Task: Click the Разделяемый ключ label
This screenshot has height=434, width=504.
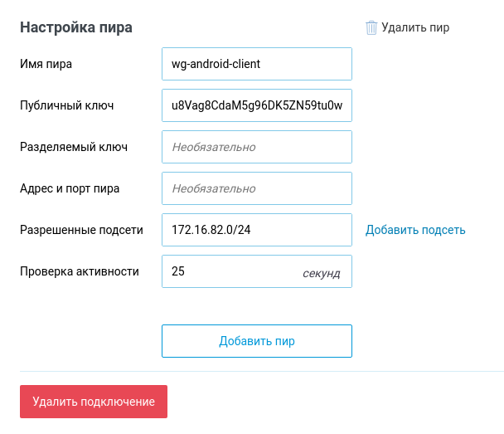Action: 74,147
